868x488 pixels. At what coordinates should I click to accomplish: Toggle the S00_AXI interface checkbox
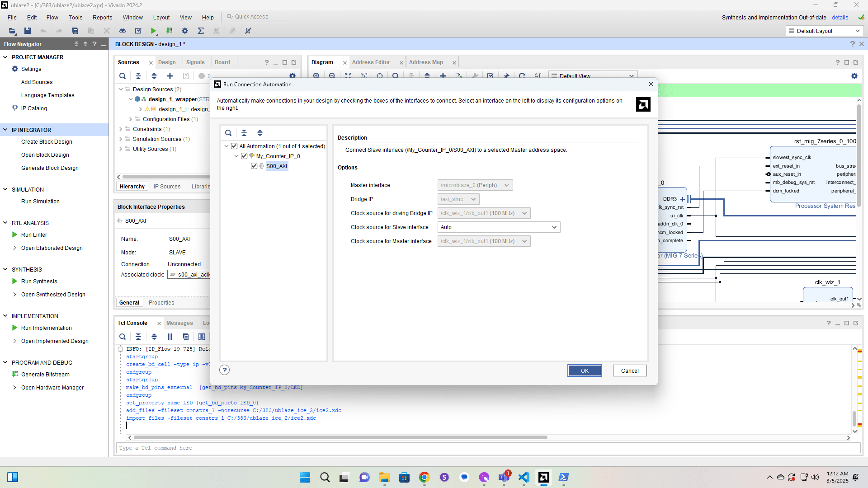tap(254, 166)
